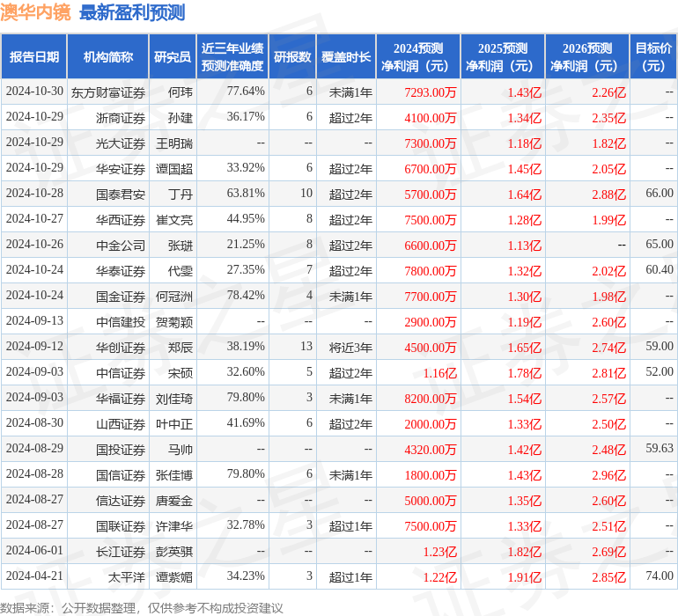Image resolution: width=678 pixels, height=616 pixels.
Task: Click analyst name 张琎
Action: coord(181,246)
